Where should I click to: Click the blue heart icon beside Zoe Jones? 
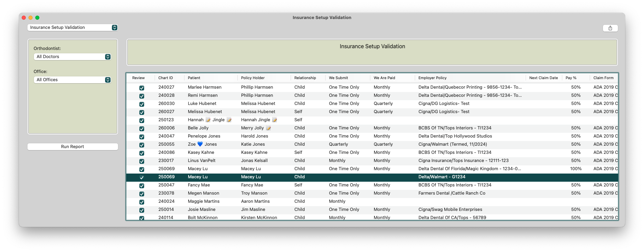point(200,144)
